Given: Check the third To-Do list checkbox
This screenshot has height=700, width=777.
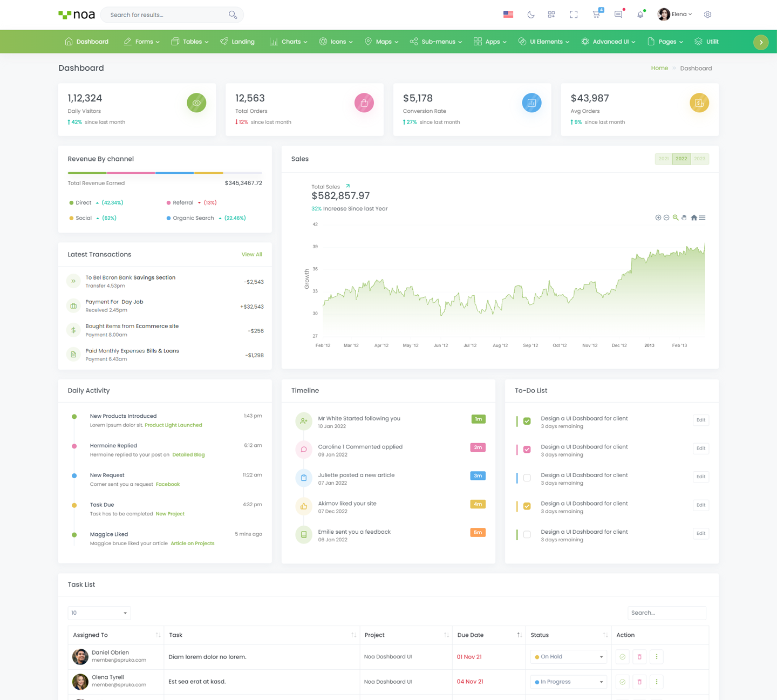Looking at the screenshot, I should click(527, 478).
